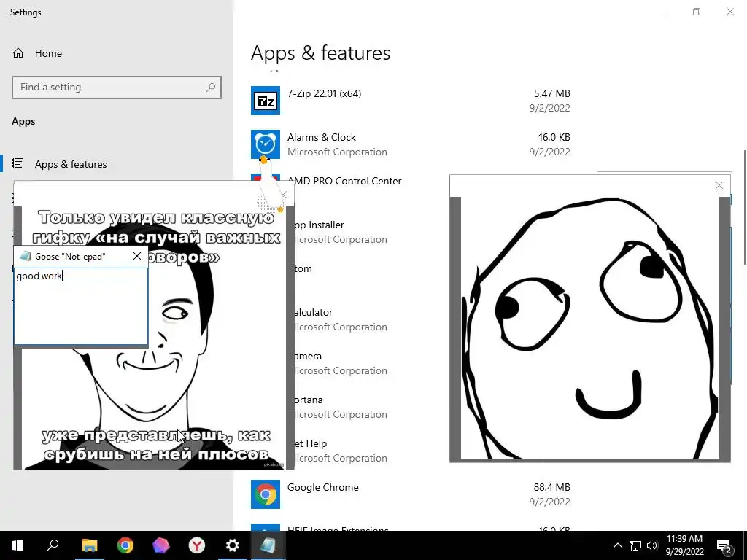Click the Calculator app entry text
Image resolution: width=747 pixels, height=560 pixels.
tap(314, 312)
